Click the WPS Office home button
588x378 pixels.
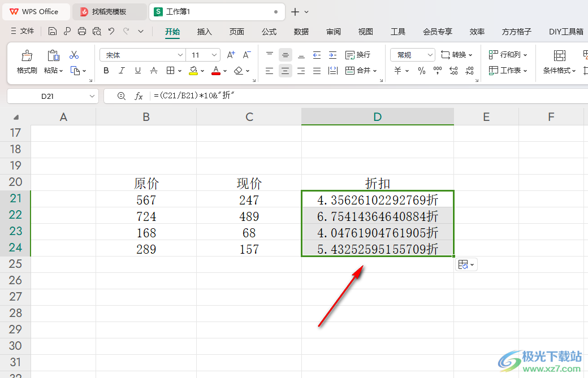[x=36, y=12]
